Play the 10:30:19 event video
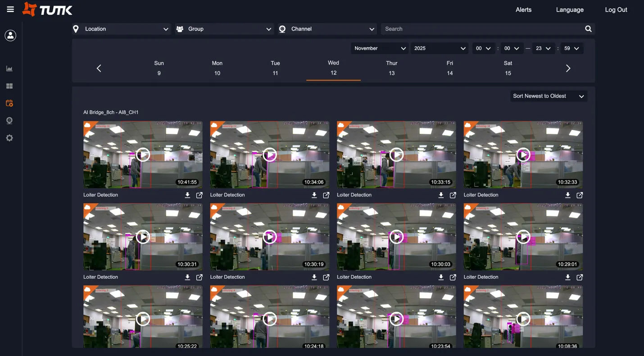This screenshot has width=644, height=356. pyautogui.click(x=269, y=237)
